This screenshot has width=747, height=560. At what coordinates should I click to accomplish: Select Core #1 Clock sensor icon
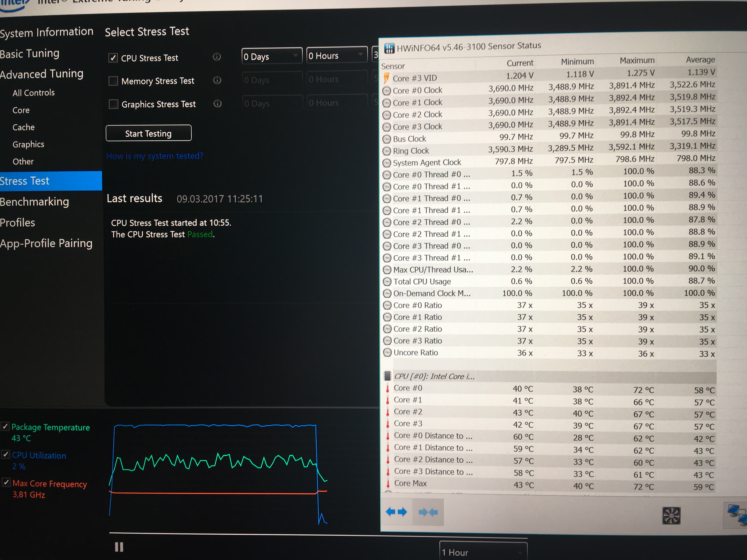tap(387, 103)
